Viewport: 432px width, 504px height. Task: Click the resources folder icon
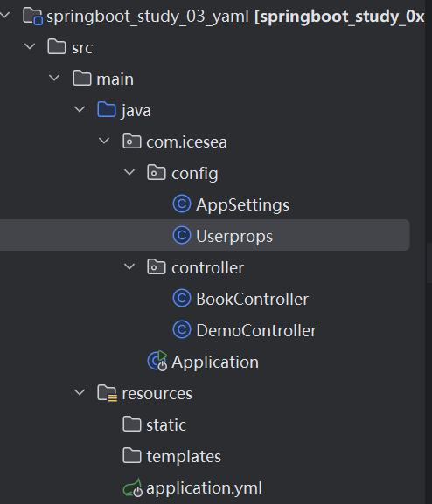coord(107,393)
